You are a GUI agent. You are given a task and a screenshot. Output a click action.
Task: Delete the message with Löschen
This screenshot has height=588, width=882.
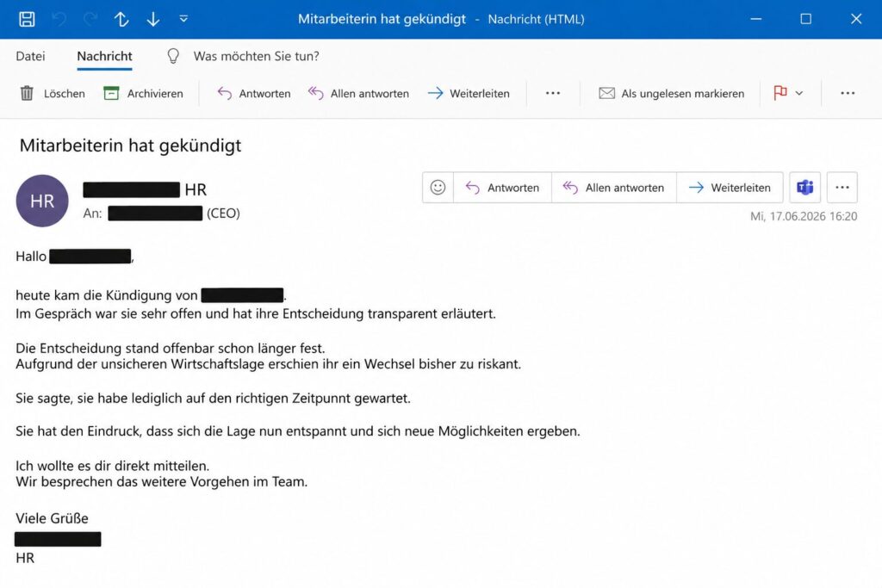[53, 93]
